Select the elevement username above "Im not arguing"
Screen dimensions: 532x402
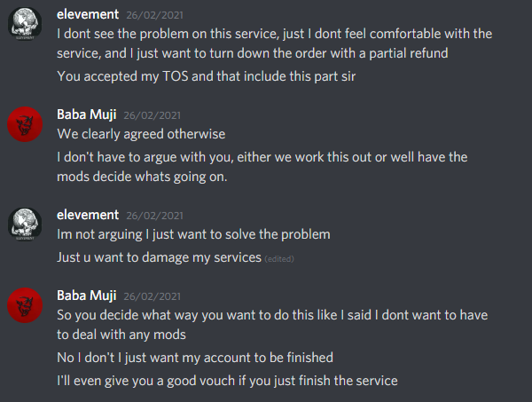click(x=87, y=215)
